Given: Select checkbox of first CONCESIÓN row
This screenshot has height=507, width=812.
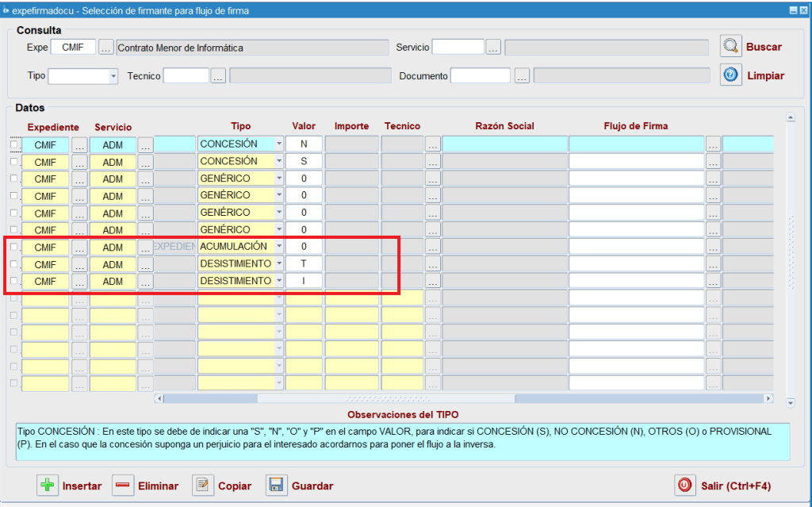Looking at the screenshot, I should (13, 144).
